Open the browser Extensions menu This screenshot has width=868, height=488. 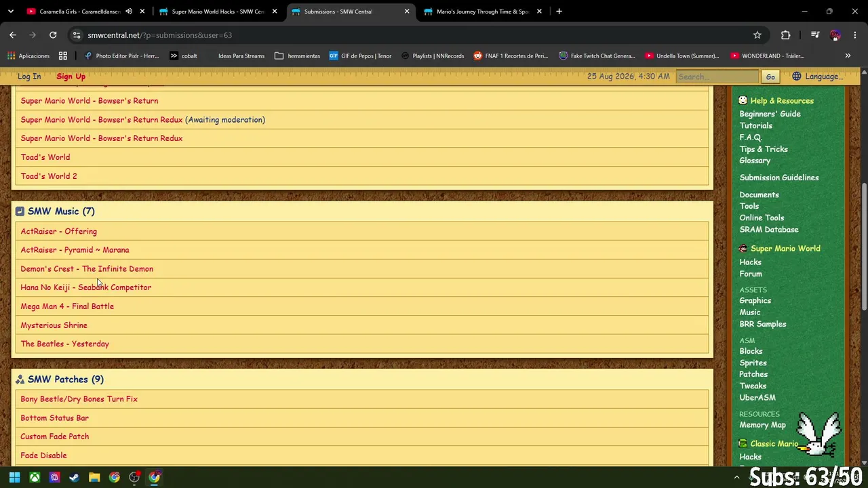tap(785, 35)
